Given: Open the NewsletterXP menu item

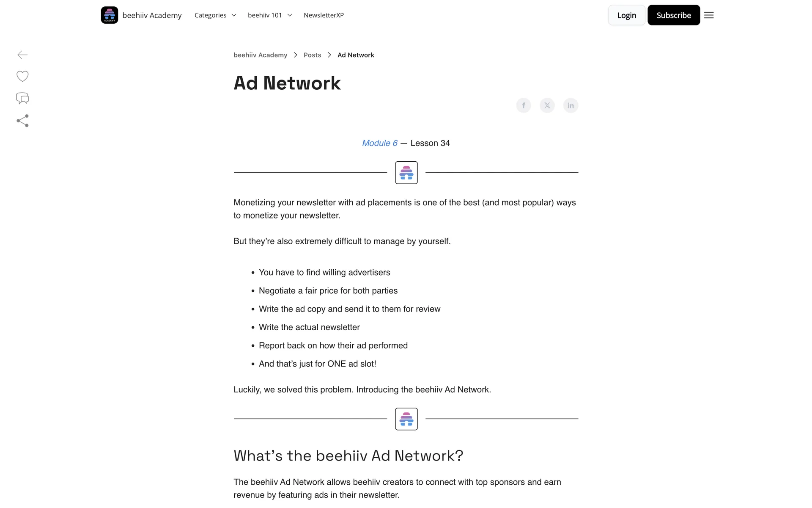Looking at the screenshot, I should (324, 15).
